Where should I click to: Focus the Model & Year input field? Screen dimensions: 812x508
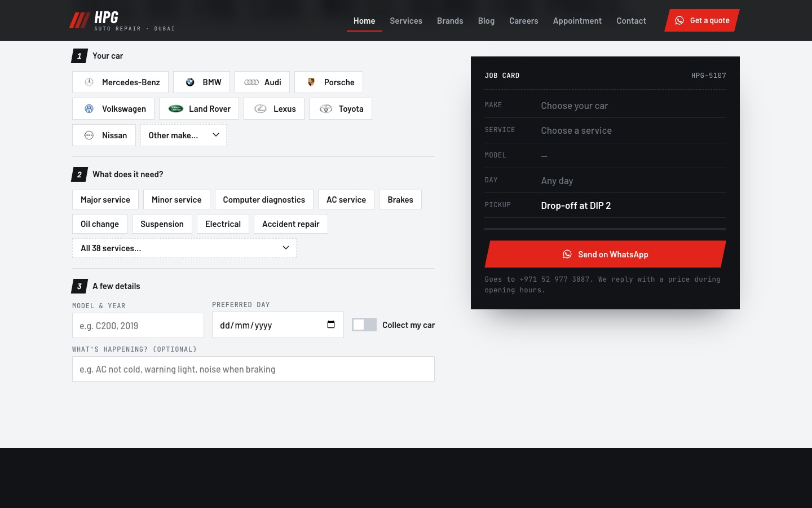pos(138,326)
